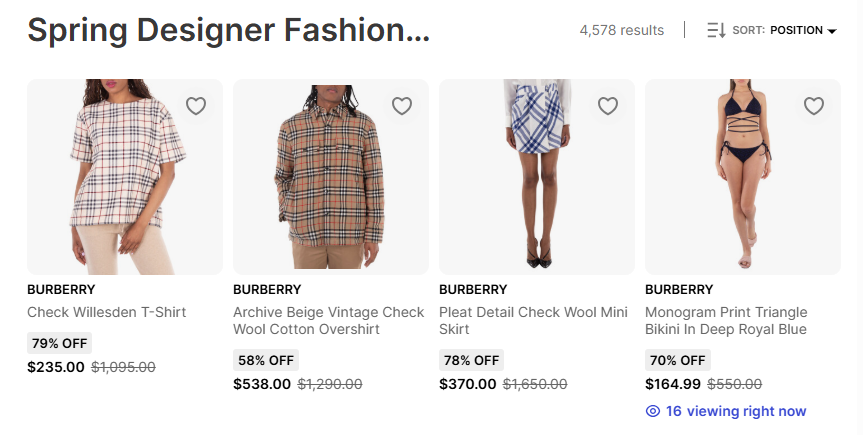Expand sort options using caret arrow
The width and height of the screenshot is (863, 435).
[832, 31]
